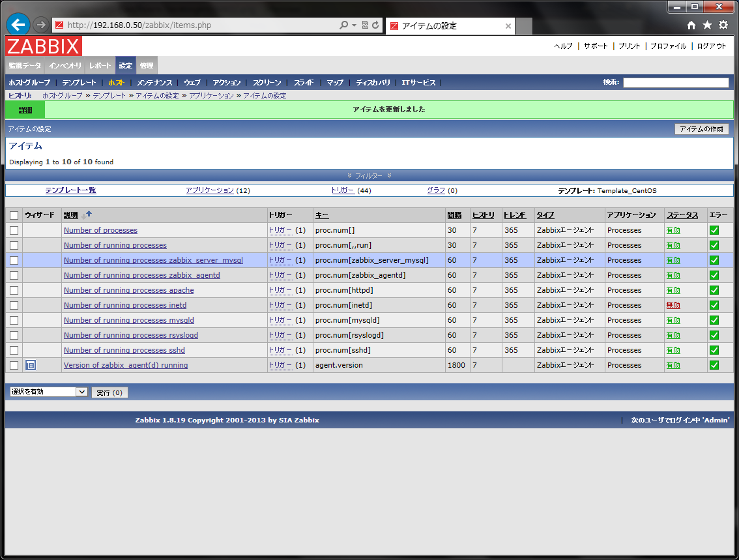Click the browser address bar URL
Screen dimensions: 739x560
139,25
